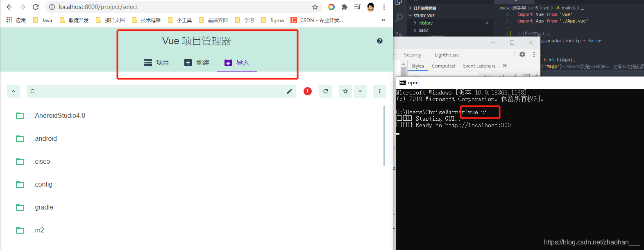Select the 导入 (Import) tab
The image size is (644, 250).
point(237,63)
